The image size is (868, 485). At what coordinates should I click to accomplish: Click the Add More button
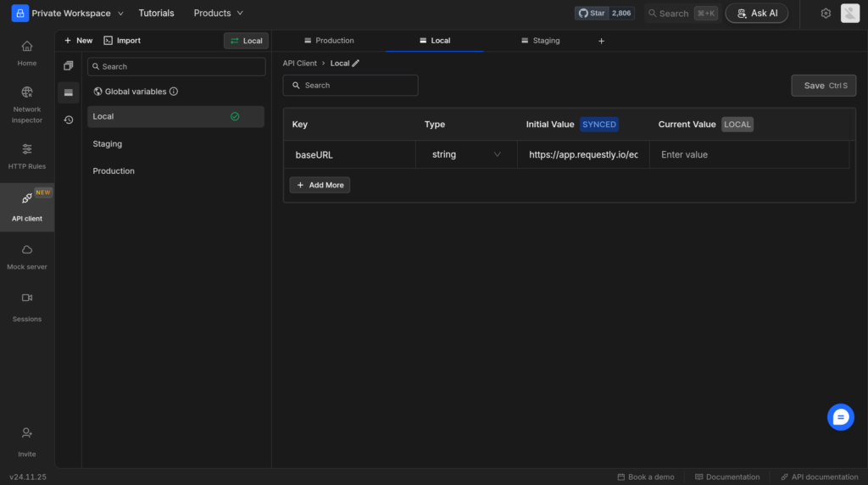(x=320, y=185)
